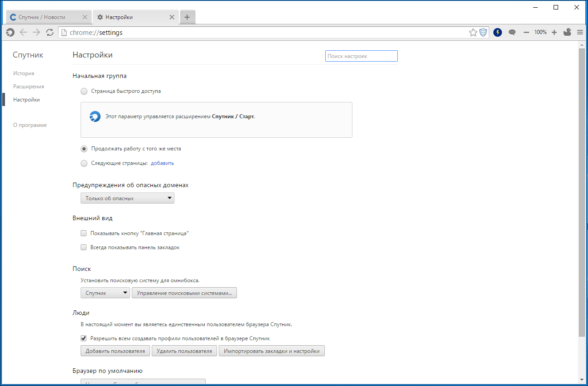Click the gear icon on Настройки tab

click(x=100, y=17)
